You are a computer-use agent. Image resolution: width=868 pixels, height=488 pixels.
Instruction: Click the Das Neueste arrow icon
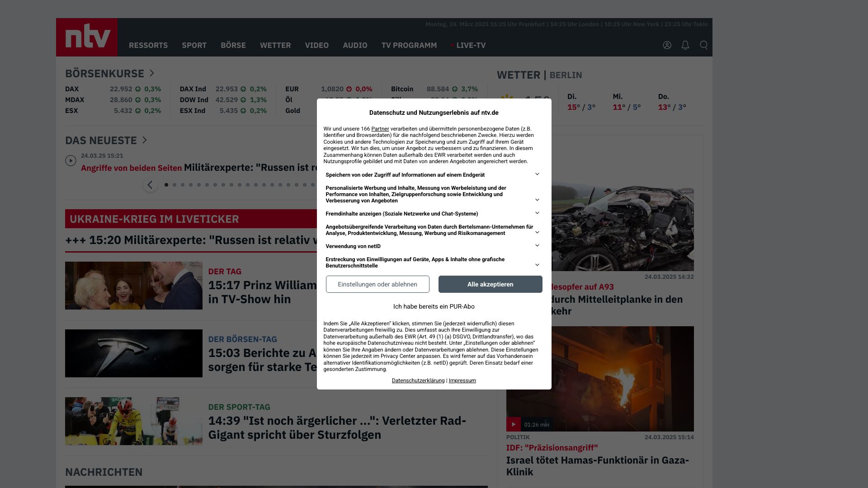point(145,140)
